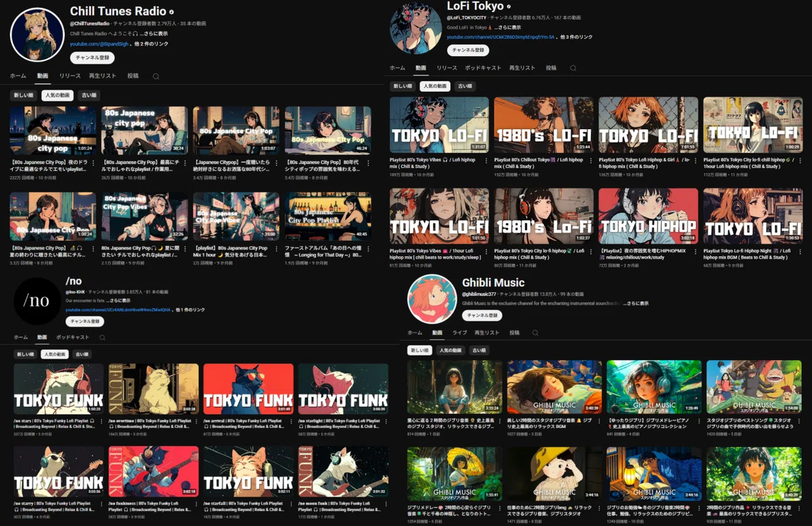Open LoFi Tokyo's youtube.com/channel link

coord(501,37)
